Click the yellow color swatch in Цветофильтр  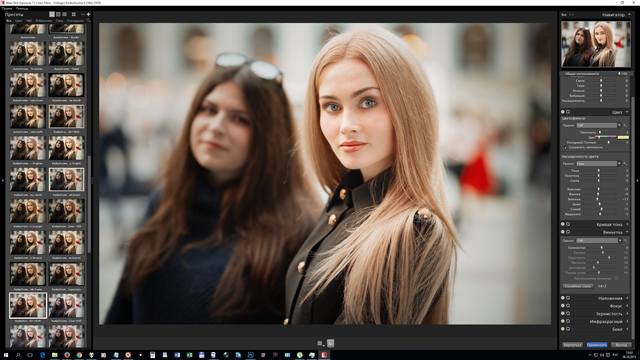[623, 138]
